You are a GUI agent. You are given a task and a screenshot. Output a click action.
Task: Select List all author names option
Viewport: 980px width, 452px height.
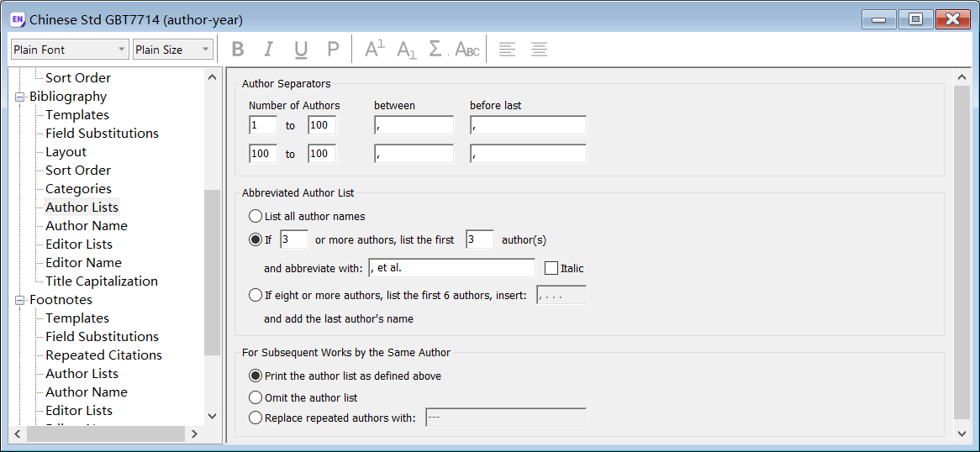click(x=255, y=216)
